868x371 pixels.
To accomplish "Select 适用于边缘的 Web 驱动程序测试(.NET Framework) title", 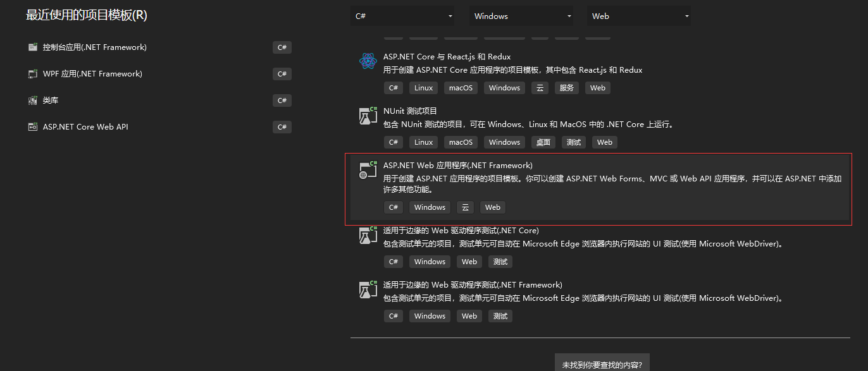I will pos(473,285).
